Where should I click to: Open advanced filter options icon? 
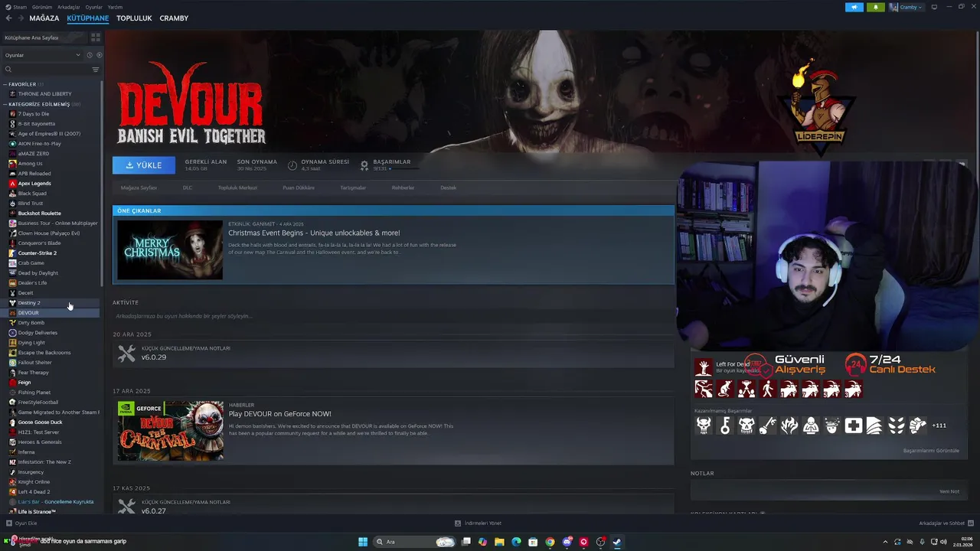96,70
